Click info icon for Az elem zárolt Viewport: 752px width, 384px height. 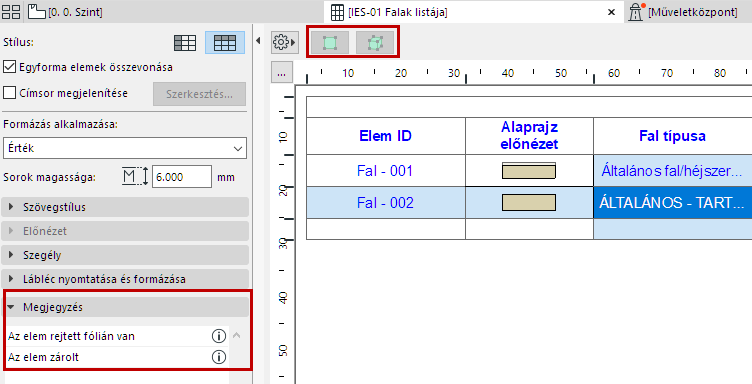point(219,357)
